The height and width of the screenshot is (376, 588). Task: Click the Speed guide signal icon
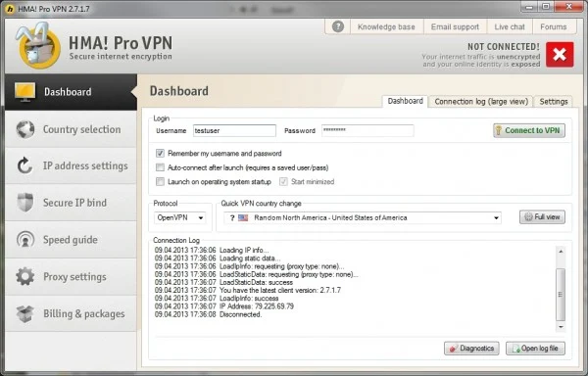[x=25, y=240]
